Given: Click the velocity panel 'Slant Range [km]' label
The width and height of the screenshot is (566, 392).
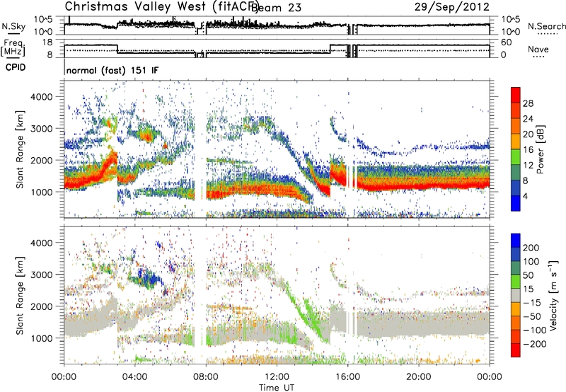Looking at the screenshot, I should pos(20,296).
